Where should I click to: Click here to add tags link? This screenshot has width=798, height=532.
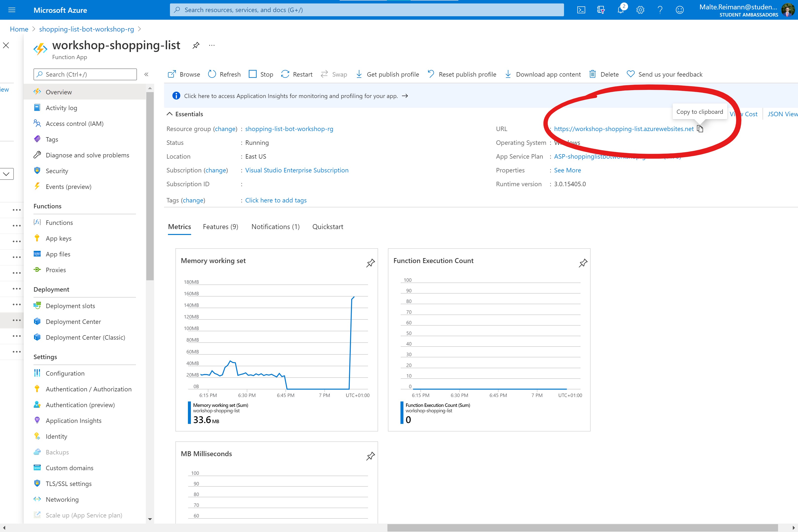click(x=276, y=200)
